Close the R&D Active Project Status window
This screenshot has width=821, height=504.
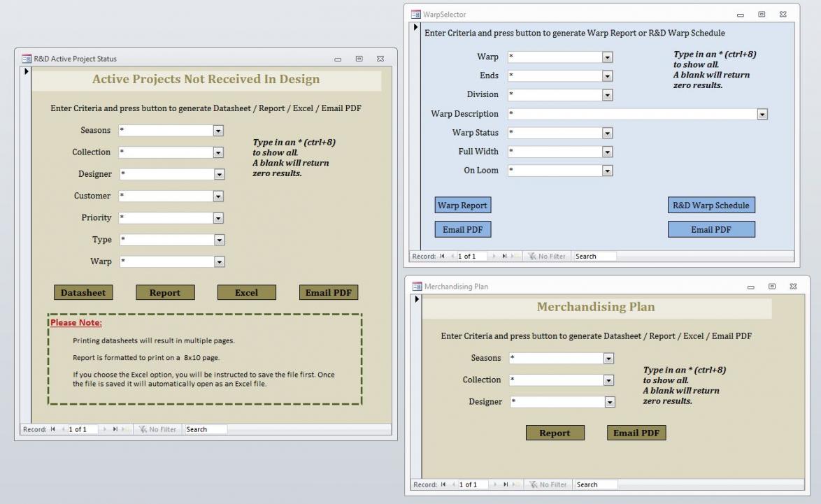click(380, 59)
